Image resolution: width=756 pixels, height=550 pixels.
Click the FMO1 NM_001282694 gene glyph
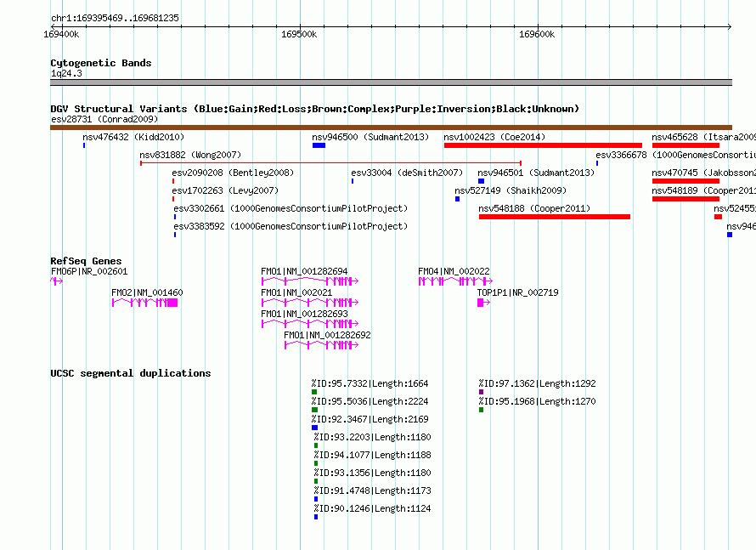(310, 281)
